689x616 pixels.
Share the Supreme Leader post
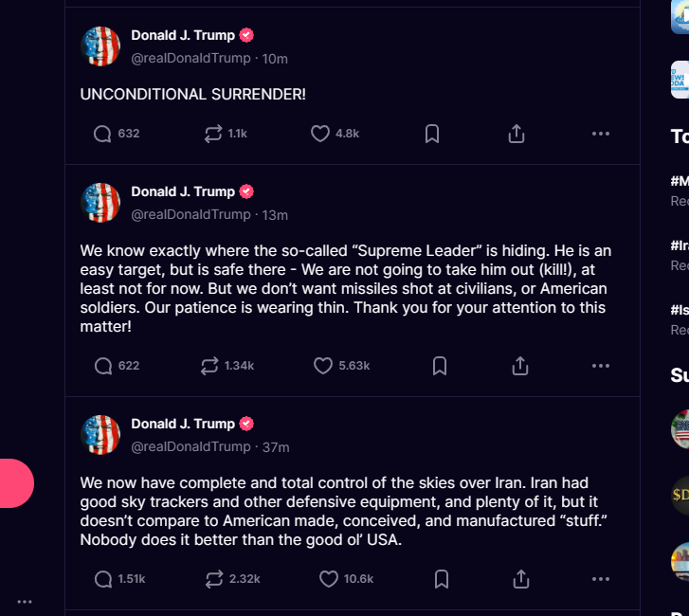click(520, 366)
